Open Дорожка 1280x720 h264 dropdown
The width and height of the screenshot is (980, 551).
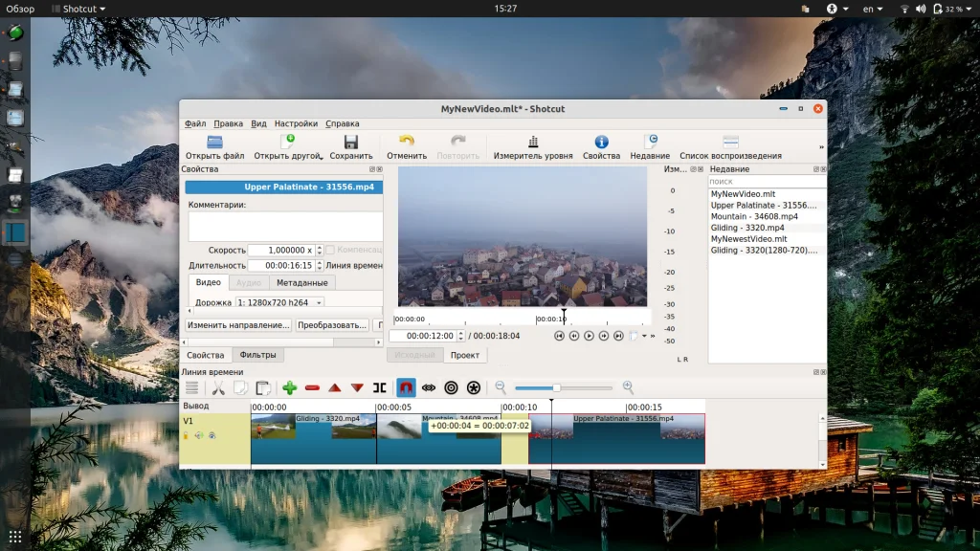[x=279, y=303]
